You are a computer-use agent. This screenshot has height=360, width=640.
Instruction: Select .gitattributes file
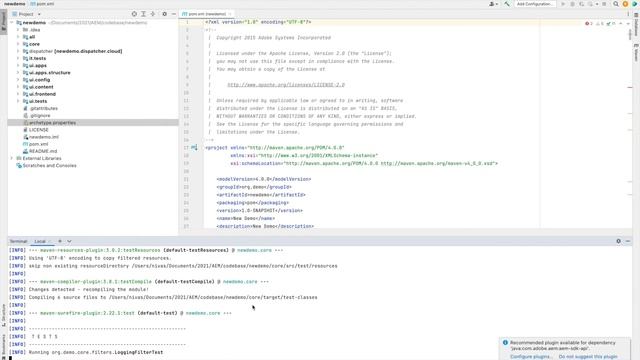click(x=43, y=109)
